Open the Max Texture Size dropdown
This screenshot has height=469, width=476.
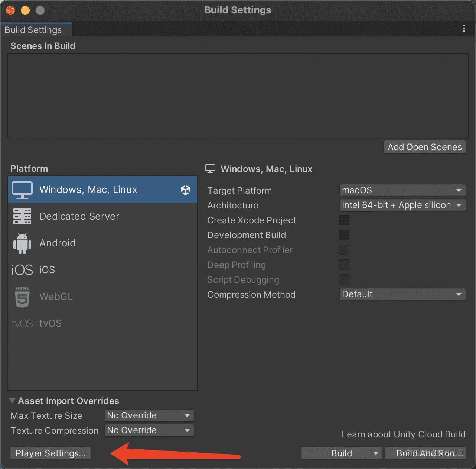[x=149, y=415]
